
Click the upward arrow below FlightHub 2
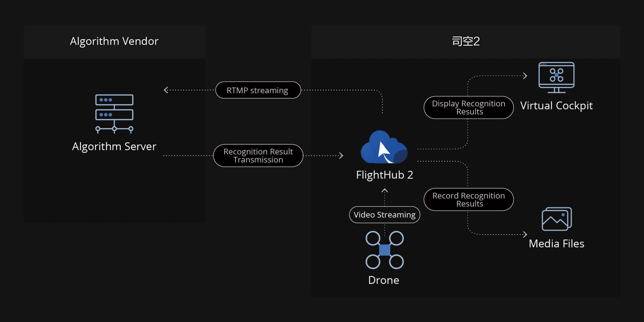[385, 191]
